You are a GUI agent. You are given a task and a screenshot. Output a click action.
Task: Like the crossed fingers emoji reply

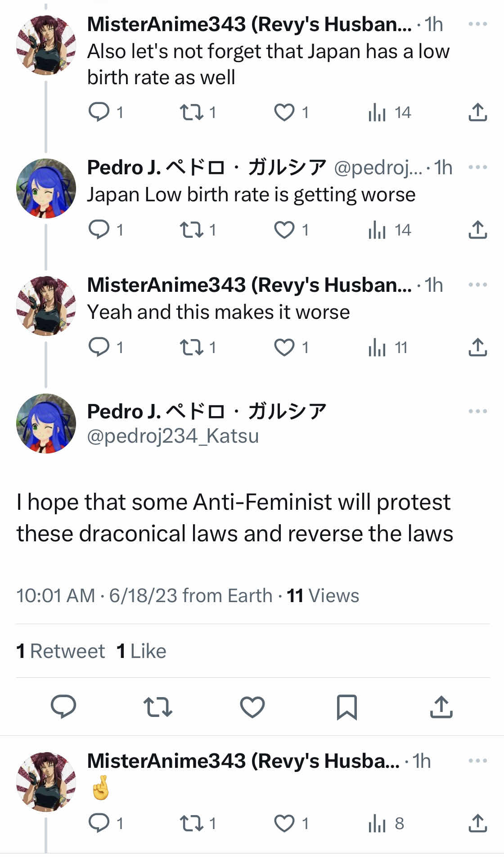[x=284, y=823]
